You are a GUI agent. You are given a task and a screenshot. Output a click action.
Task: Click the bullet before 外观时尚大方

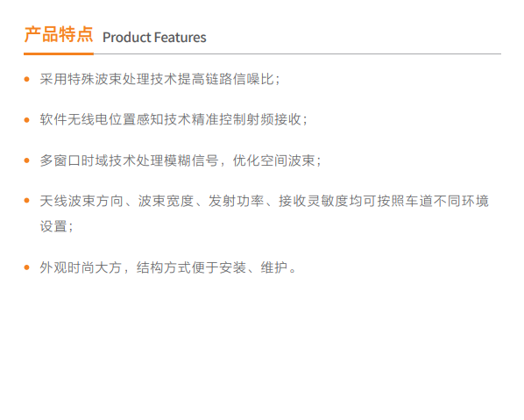(27, 267)
